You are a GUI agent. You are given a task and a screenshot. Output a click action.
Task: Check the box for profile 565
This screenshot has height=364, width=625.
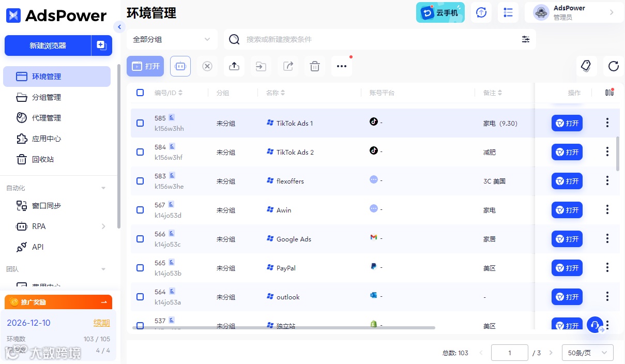(140, 268)
